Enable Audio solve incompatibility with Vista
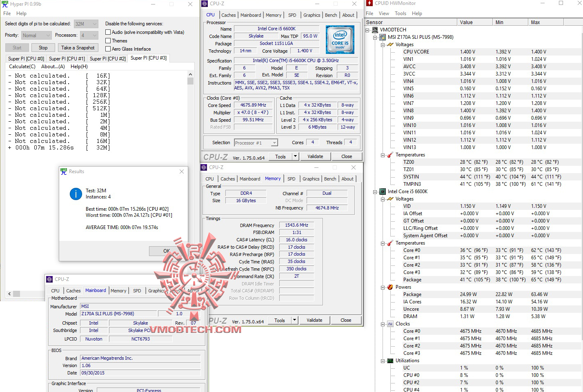This screenshot has width=583, height=392. tap(108, 32)
